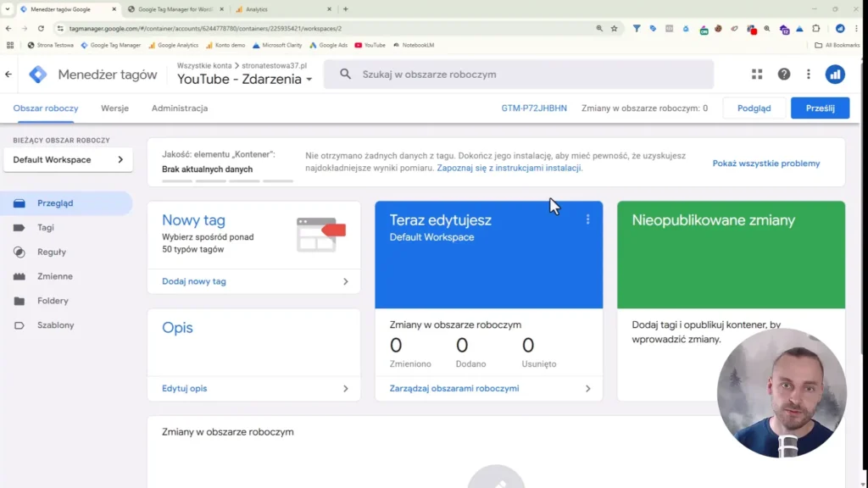Click chevron next to Dodaj nowy tag
This screenshot has width=868, height=488.
click(x=346, y=281)
